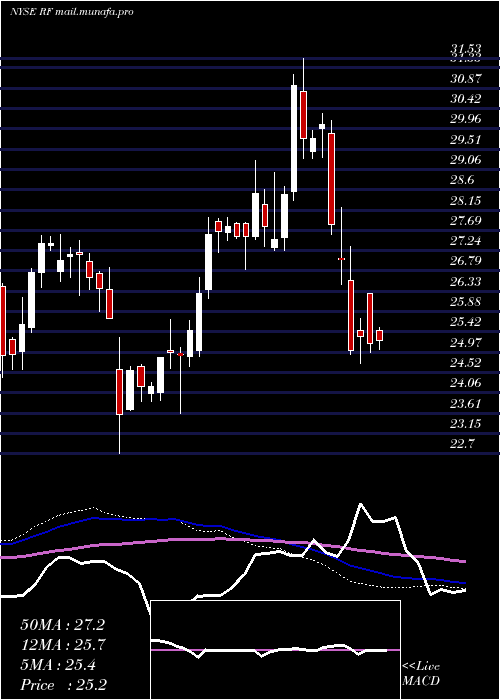The height and width of the screenshot is (700, 500).
Task: Click the 29.06 price axis label
Action: point(466,160)
